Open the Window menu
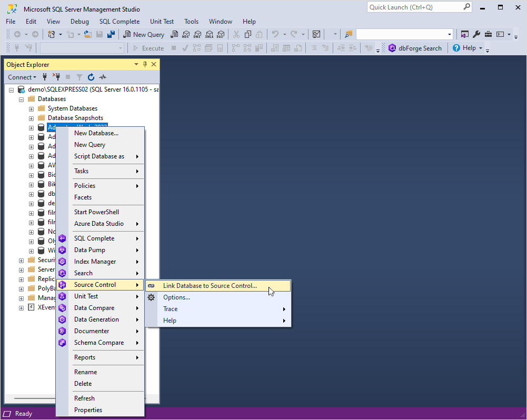The height and width of the screenshot is (420, 527). click(221, 22)
